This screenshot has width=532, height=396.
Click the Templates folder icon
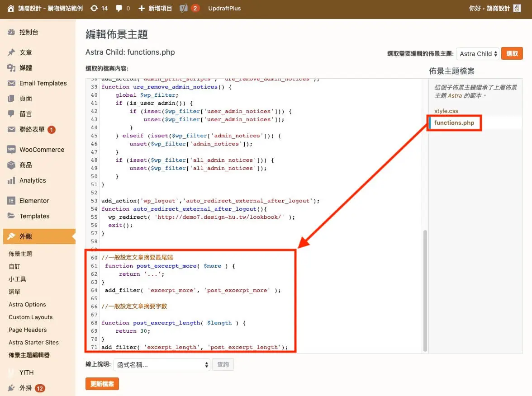click(11, 216)
